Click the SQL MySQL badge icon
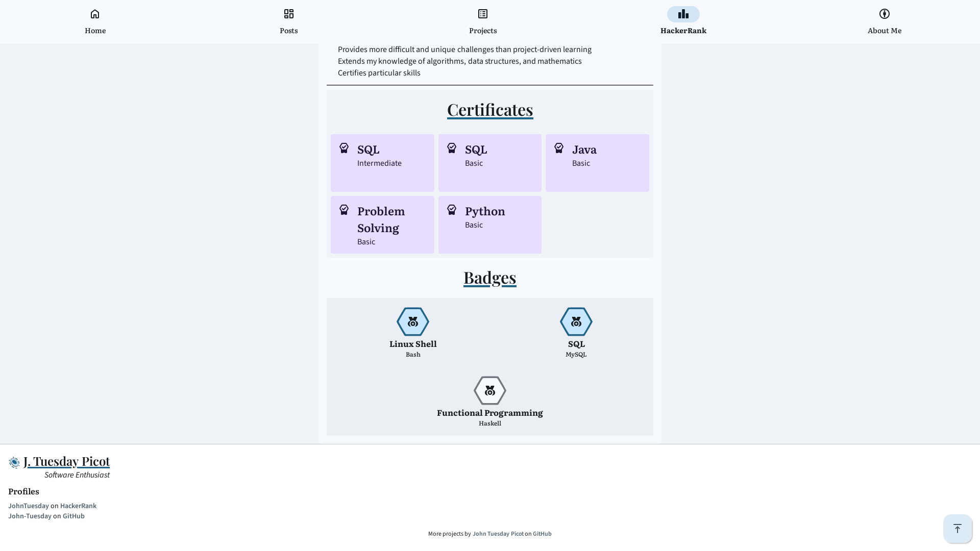This screenshot has width=980, height=551. pyautogui.click(x=575, y=321)
